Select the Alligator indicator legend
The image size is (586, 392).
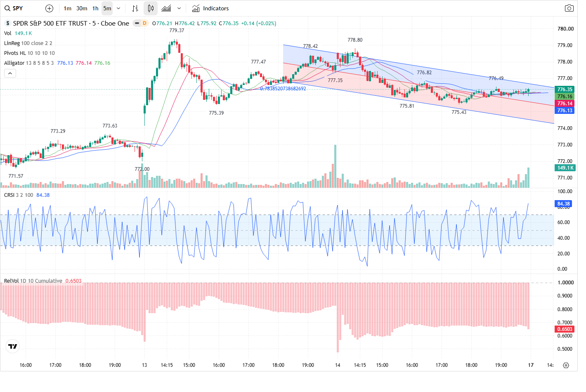pos(29,63)
